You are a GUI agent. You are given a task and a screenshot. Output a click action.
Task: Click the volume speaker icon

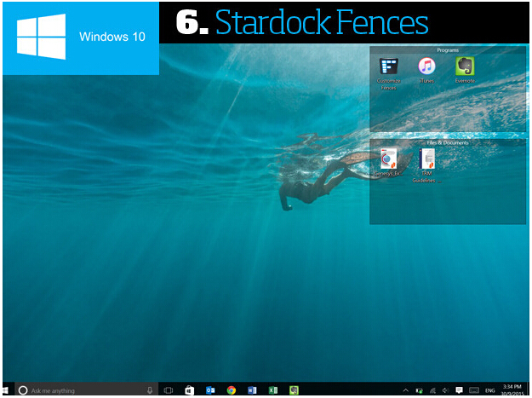(445, 390)
